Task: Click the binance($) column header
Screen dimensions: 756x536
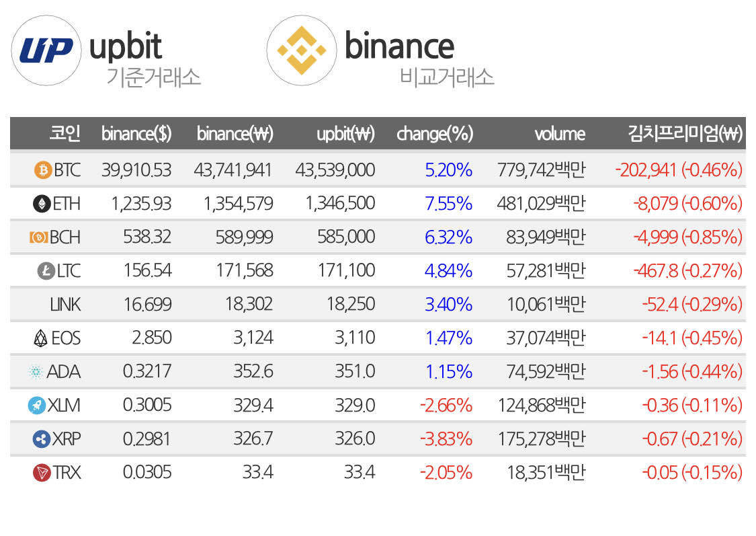Action: [136, 134]
